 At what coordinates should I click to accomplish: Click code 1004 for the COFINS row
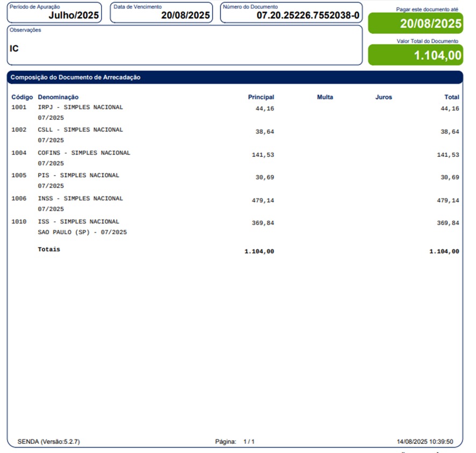(x=19, y=153)
